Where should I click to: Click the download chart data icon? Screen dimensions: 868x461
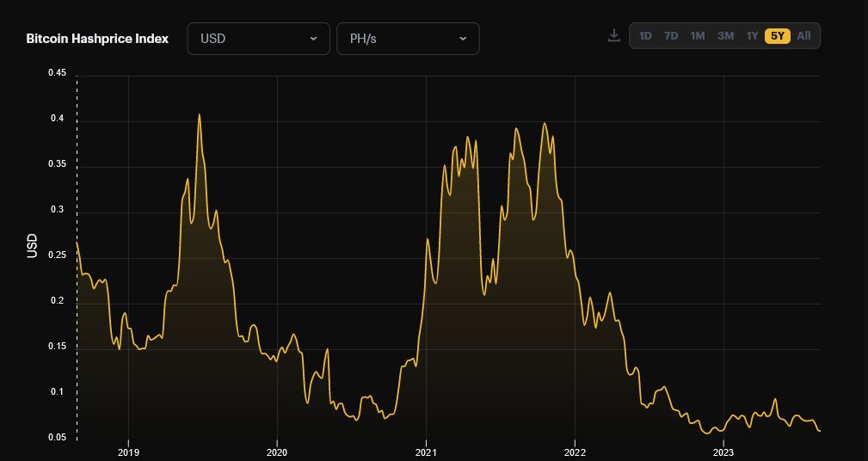613,35
